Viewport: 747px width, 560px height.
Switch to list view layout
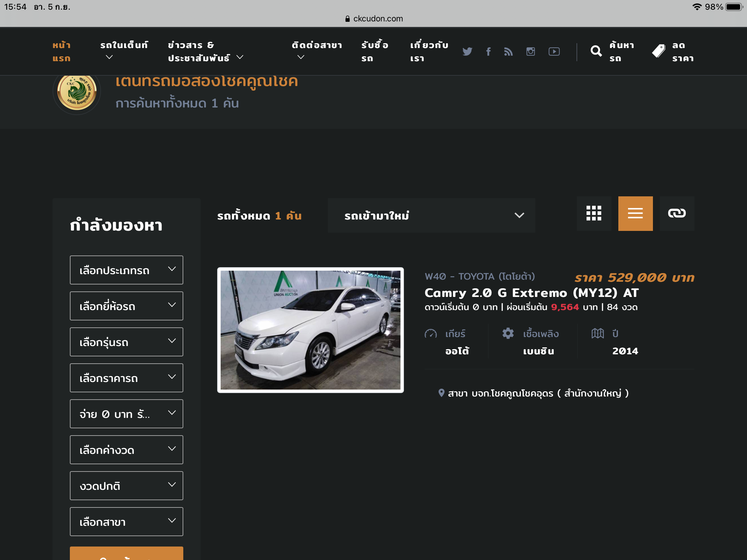click(x=635, y=213)
